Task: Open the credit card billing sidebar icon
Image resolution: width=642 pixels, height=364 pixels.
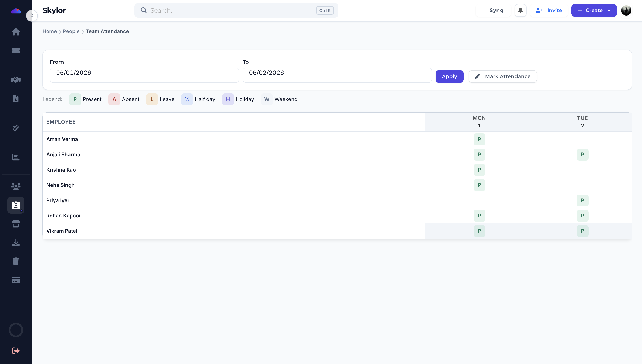Action: (16, 280)
